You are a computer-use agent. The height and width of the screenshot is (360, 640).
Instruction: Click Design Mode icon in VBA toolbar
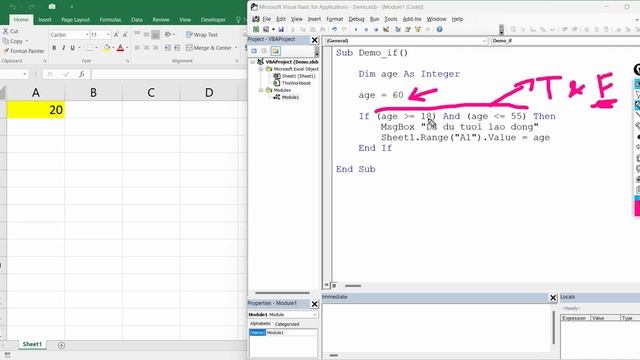pyautogui.click(x=386, y=29)
